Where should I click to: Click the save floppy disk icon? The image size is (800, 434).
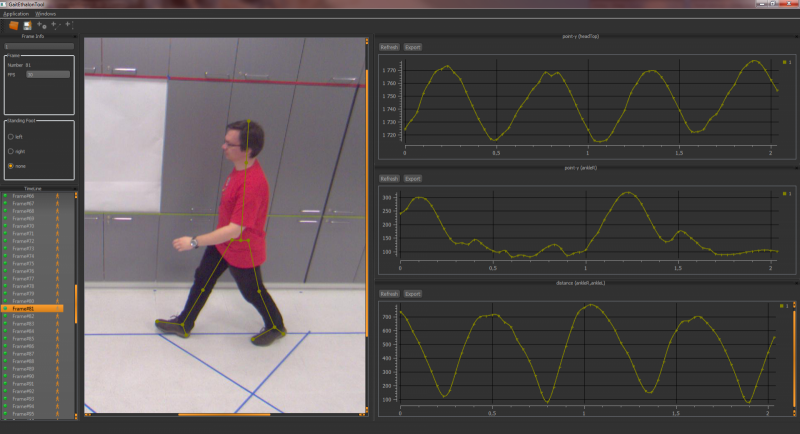27,25
